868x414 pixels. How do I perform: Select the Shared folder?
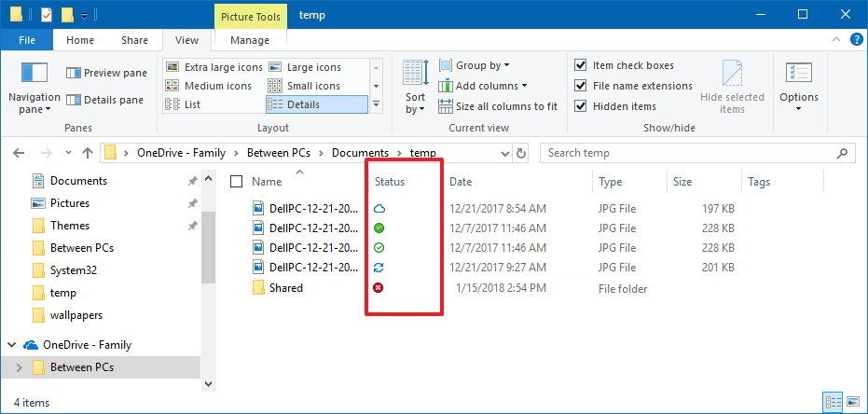[286, 288]
